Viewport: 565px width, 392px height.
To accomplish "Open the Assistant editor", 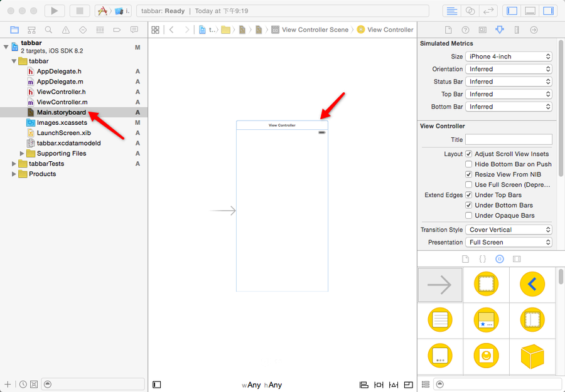I will pyautogui.click(x=470, y=11).
